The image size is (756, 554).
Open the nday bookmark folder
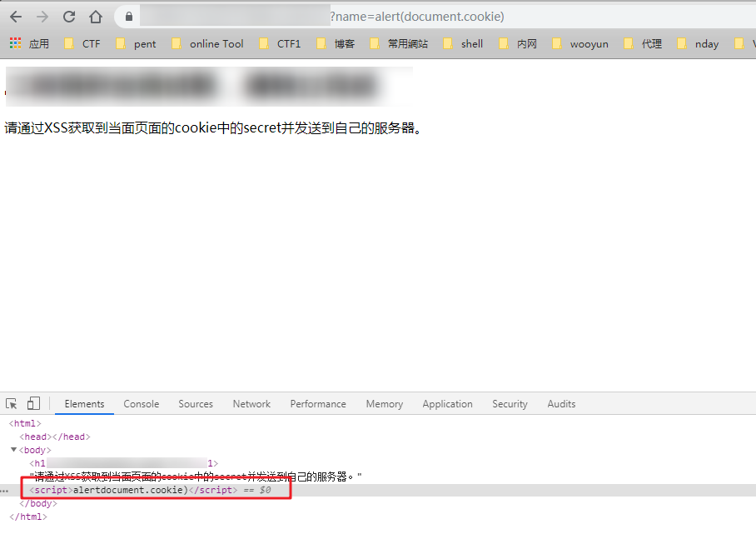(699, 44)
